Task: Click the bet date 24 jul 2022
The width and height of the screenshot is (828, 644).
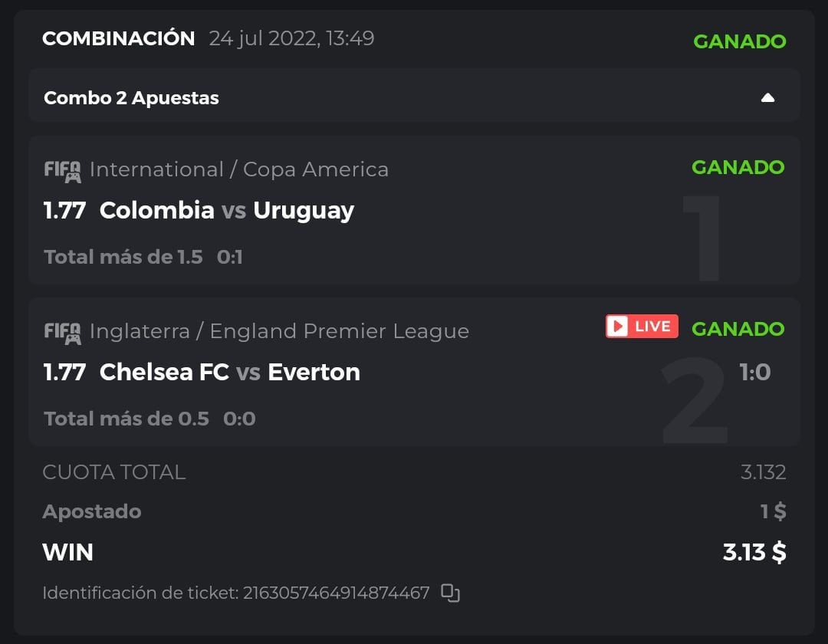Action: (x=291, y=38)
